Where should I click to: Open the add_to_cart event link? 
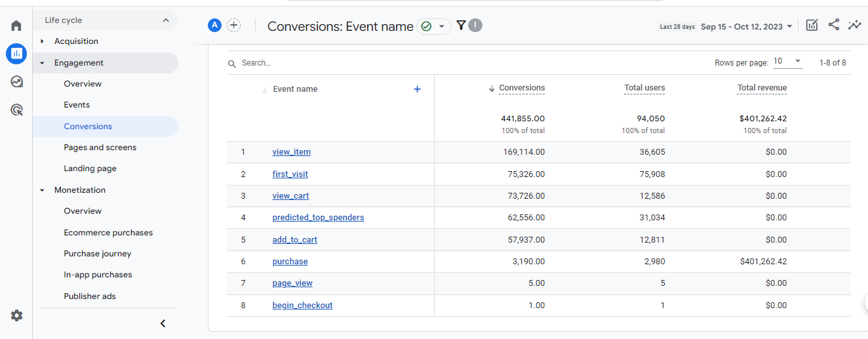295,240
